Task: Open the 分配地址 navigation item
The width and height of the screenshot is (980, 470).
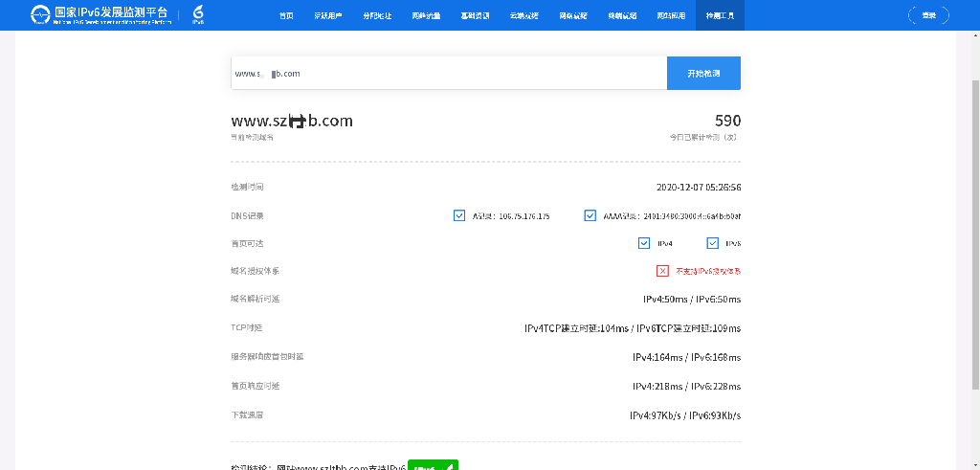Action: (x=376, y=16)
